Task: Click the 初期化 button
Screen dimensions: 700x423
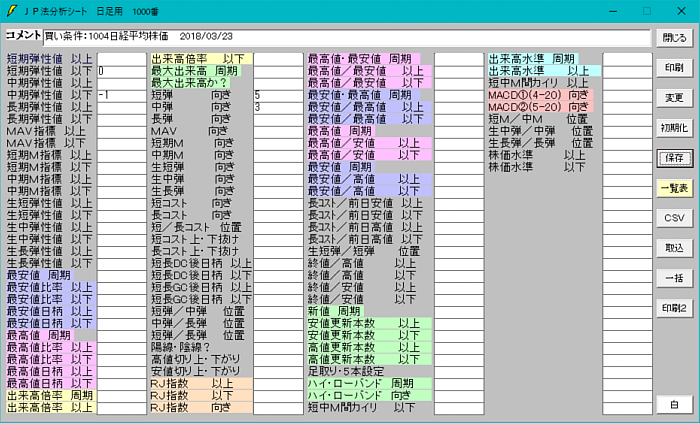Action: (675, 128)
